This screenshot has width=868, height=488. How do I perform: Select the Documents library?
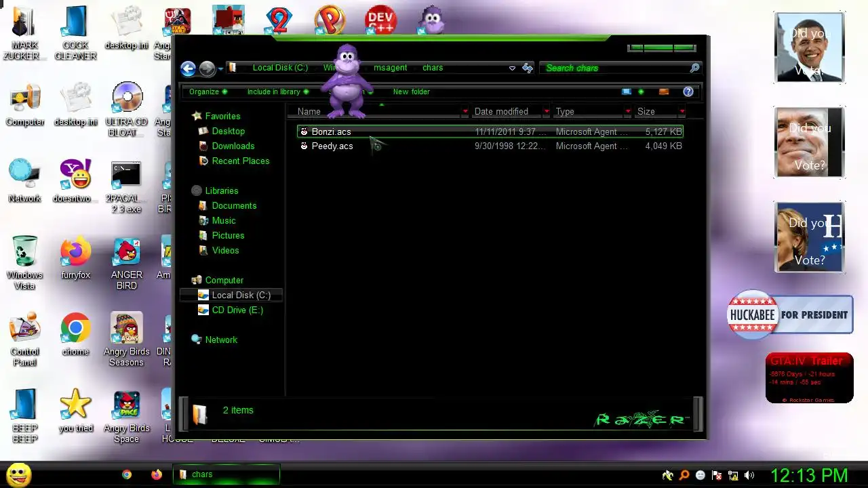(234, 205)
